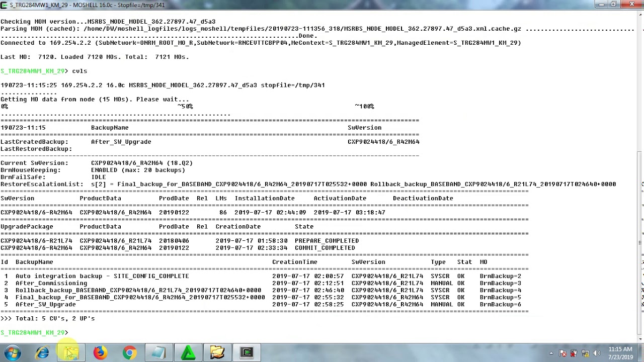Click 'After_SW_Upgrade' in backup table row 5
The width and height of the screenshot is (644, 362).
tap(46, 304)
